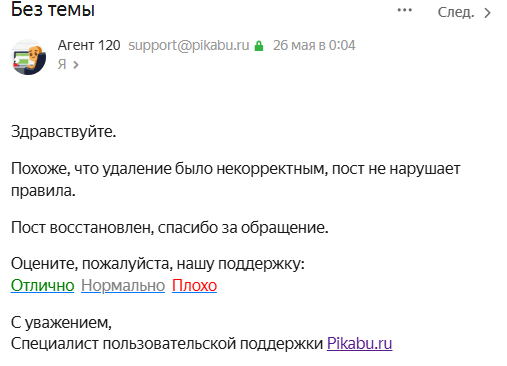Click the line Пост восстановлен
This screenshot has height=366, width=507.
point(170,228)
